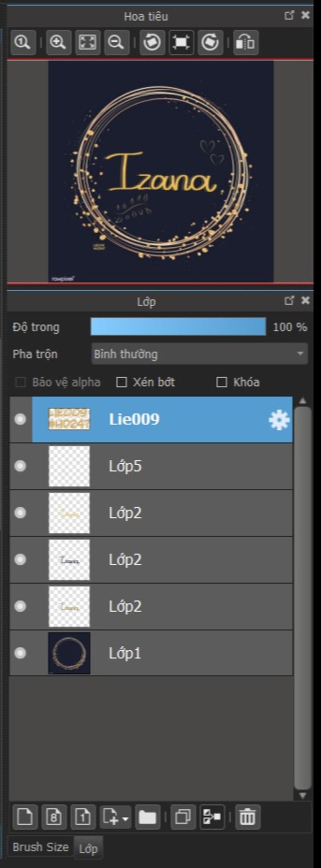Delete the layer with the trash icon

point(248,817)
